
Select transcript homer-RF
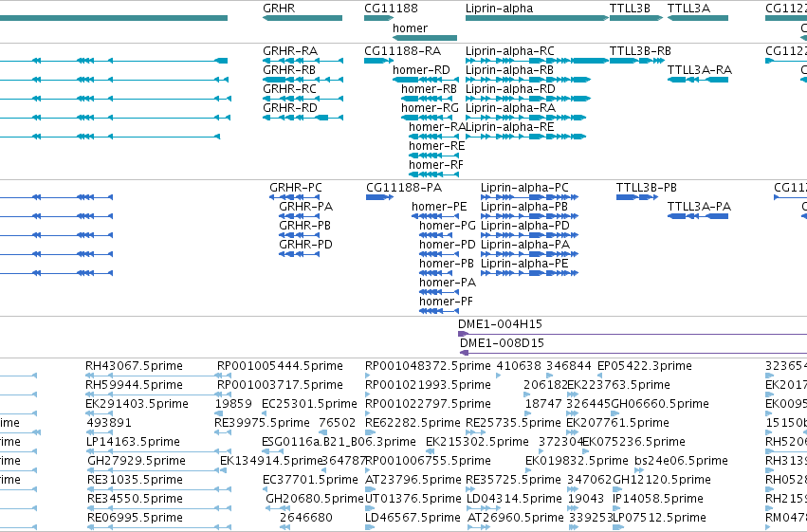436,165
